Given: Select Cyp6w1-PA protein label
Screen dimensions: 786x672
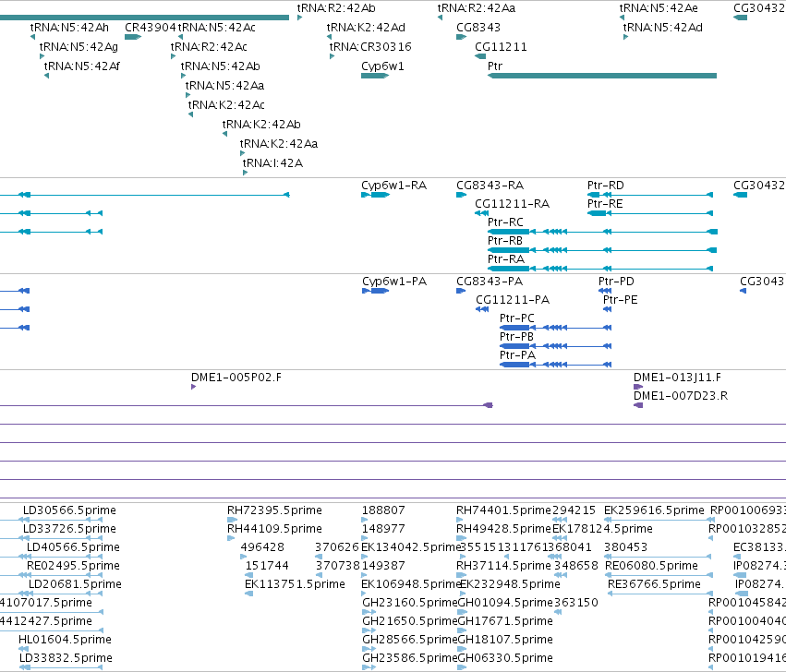Looking at the screenshot, I should [x=394, y=282].
